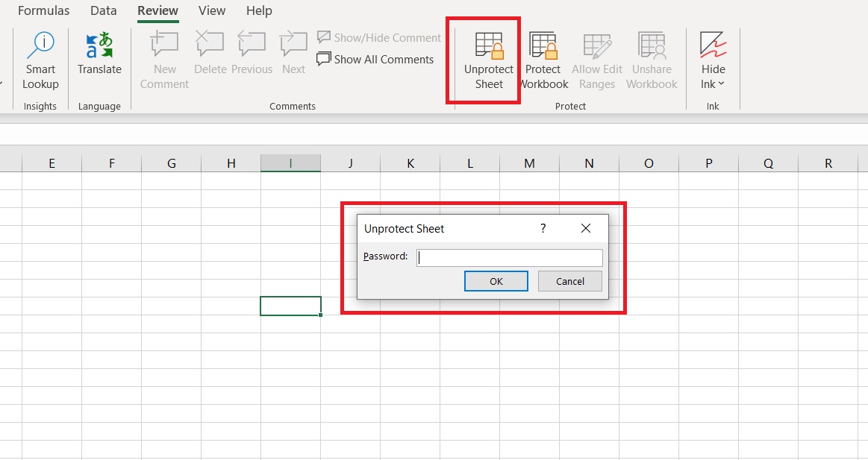The height and width of the screenshot is (460, 868).
Task: Select column G header
Action: pyautogui.click(x=171, y=163)
